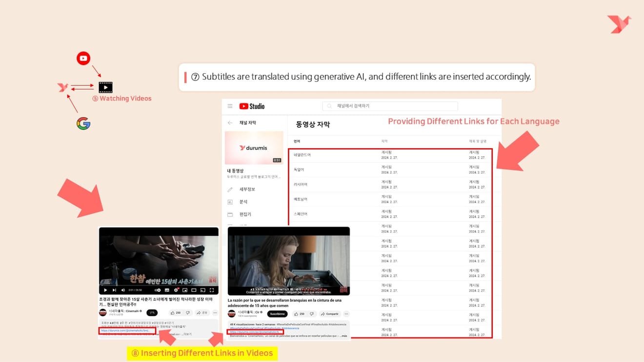The height and width of the screenshot is (362, 644).
Task: Like the Spanish video
Action: pos(299,314)
